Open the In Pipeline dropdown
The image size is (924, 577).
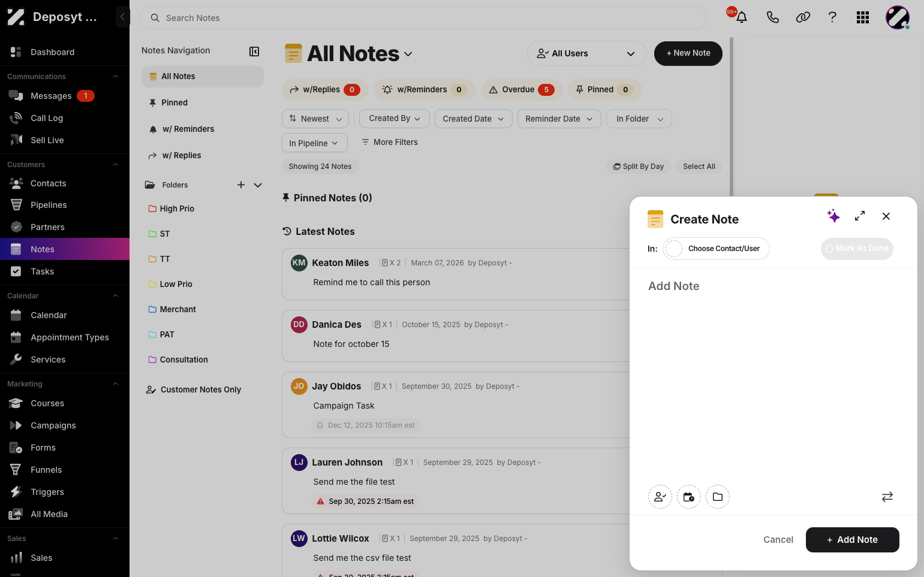point(315,143)
